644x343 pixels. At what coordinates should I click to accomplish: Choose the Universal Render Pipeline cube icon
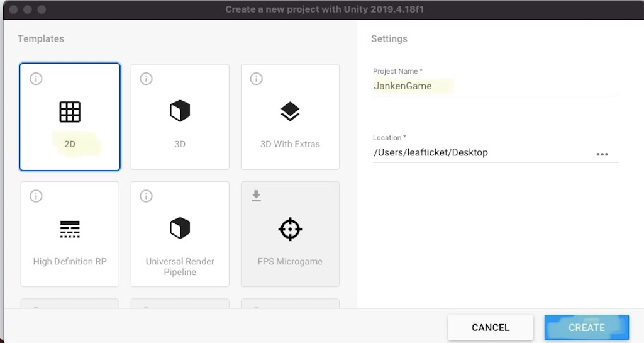180,228
